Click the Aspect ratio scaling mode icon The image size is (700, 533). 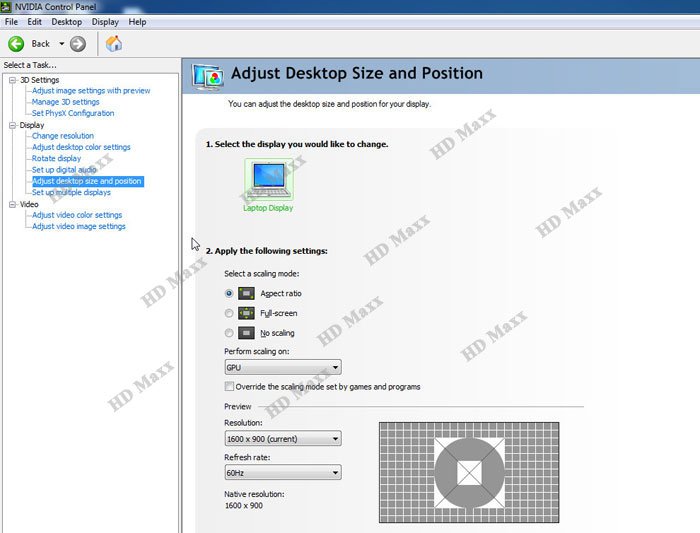click(x=246, y=293)
